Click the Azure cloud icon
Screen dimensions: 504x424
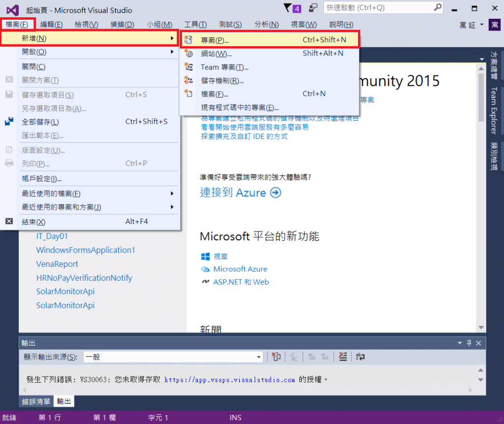pos(205,269)
